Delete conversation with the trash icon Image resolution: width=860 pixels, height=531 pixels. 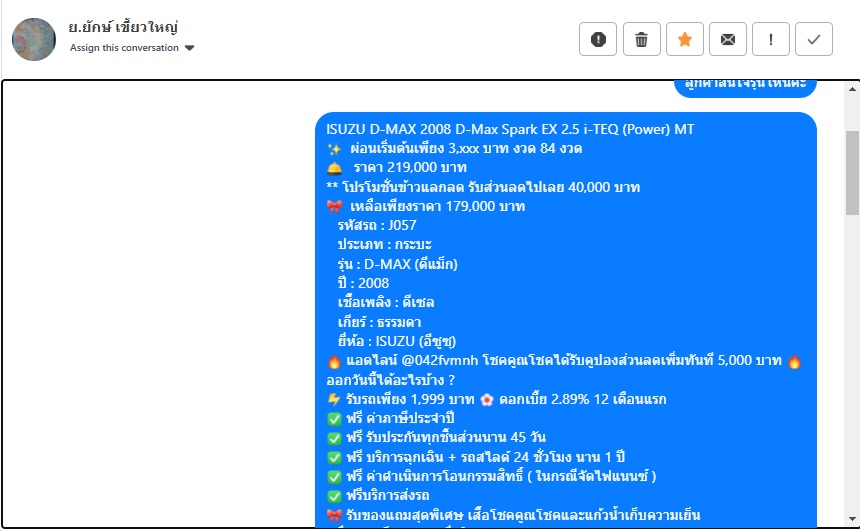point(641,39)
